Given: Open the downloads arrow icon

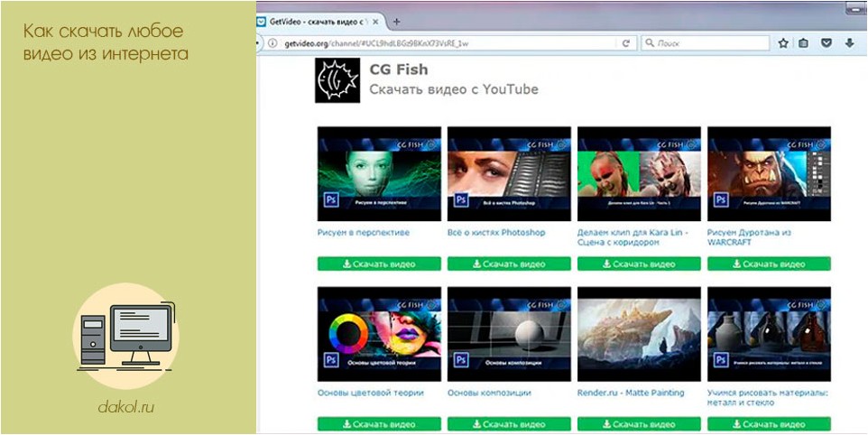Looking at the screenshot, I should pyautogui.click(x=850, y=43).
